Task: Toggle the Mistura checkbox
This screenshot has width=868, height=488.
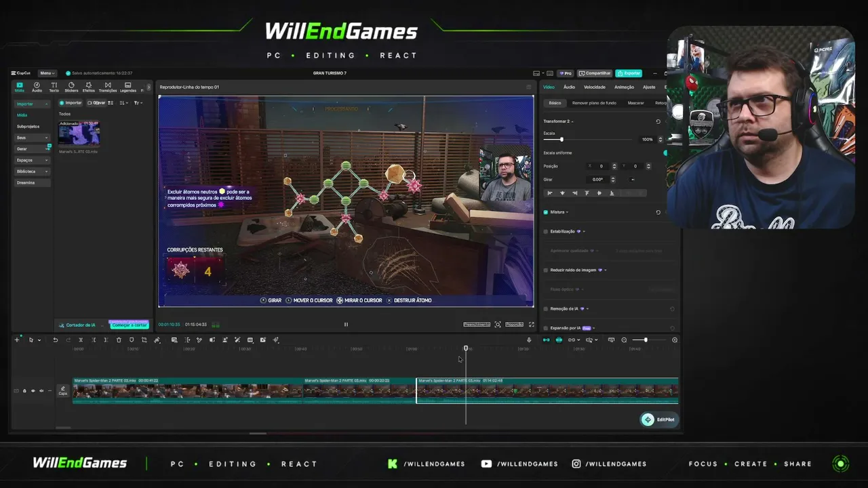Action: point(546,212)
